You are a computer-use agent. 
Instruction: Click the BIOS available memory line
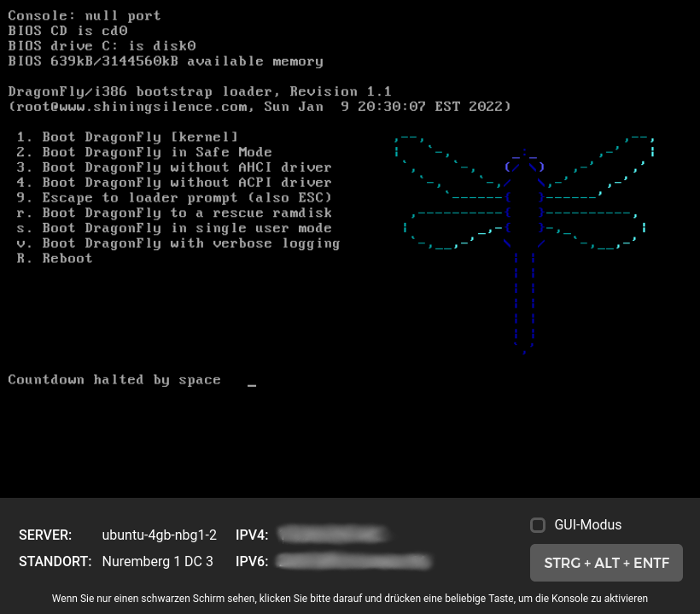point(166,61)
